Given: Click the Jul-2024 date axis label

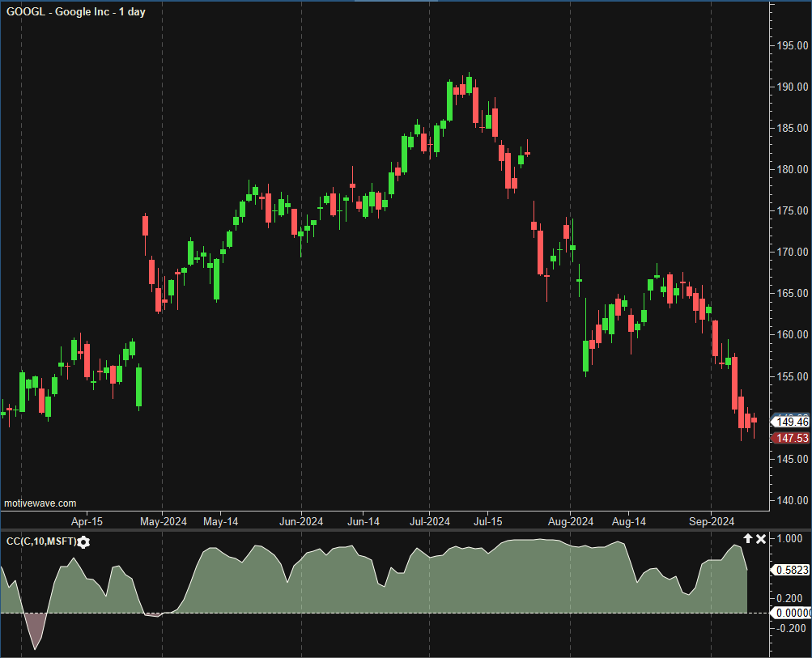Looking at the screenshot, I should pos(428,521).
